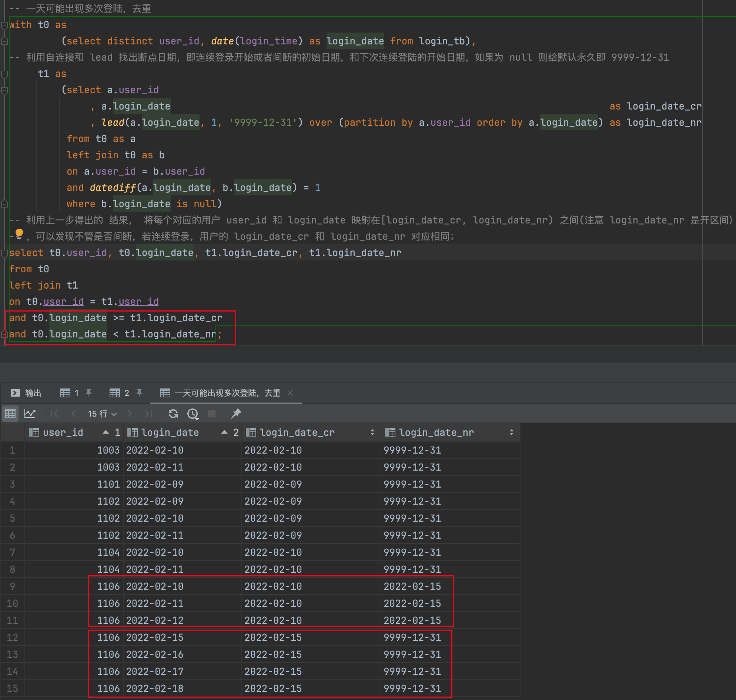Click fold end marker at 'where b.login_date is null'
736x700 pixels.
click(4, 204)
